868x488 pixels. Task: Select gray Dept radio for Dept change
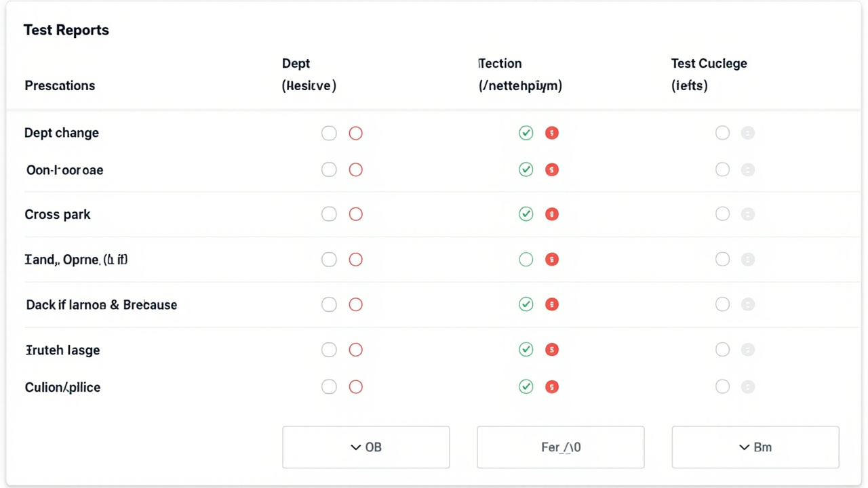tap(329, 133)
